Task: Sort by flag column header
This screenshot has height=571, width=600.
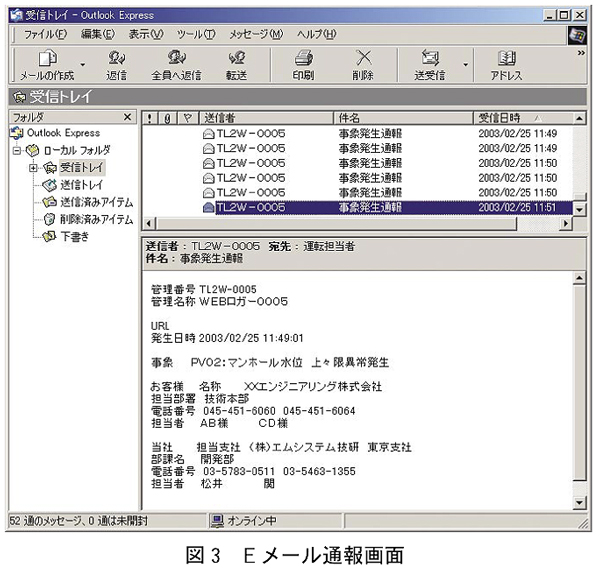Action: [188, 118]
